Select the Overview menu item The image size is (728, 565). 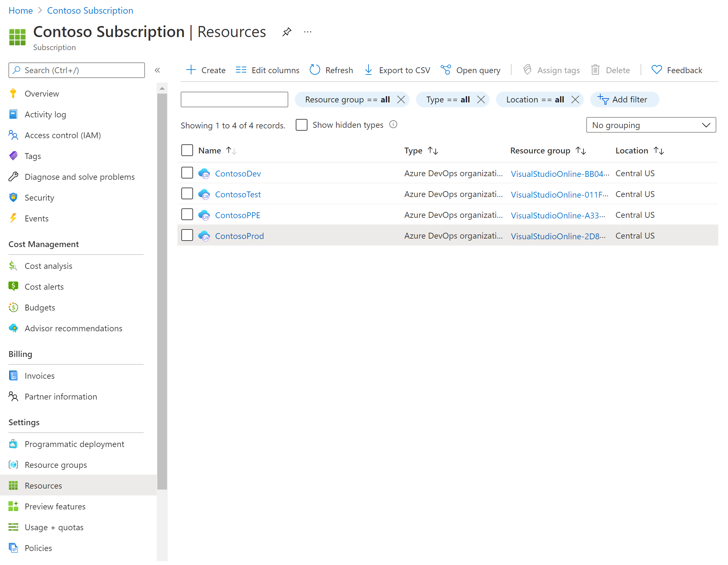[x=43, y=93]
